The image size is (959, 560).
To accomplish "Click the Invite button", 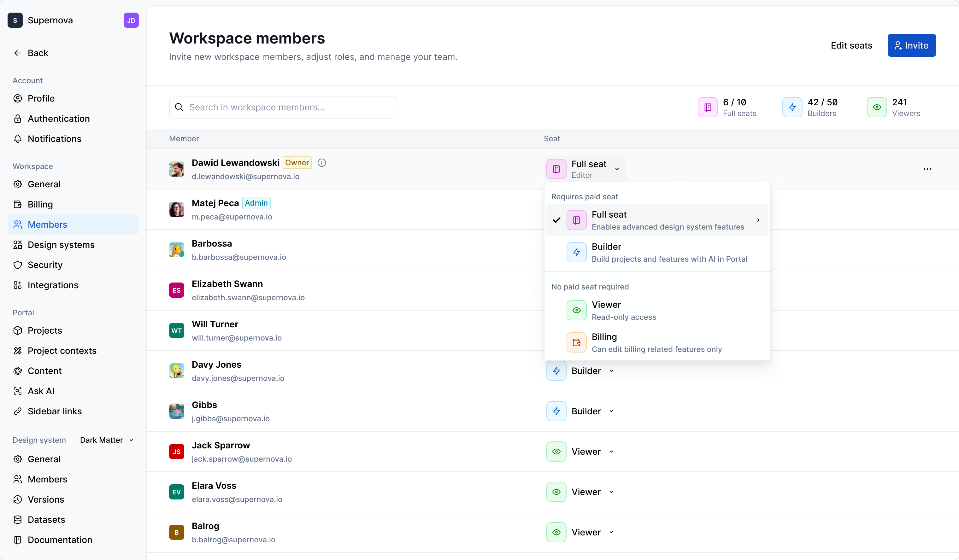I will coord(911,45).
